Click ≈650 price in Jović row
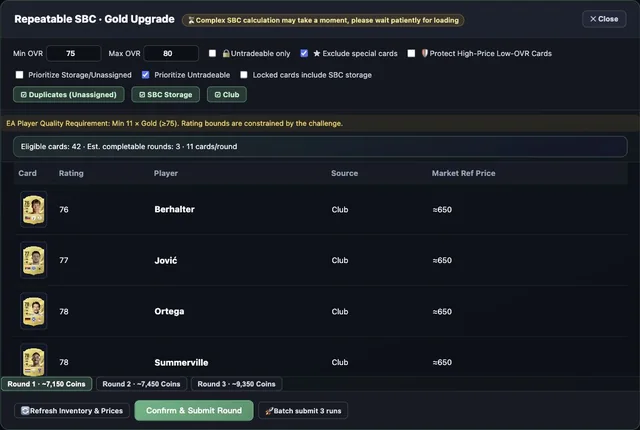 coord(442,260)
